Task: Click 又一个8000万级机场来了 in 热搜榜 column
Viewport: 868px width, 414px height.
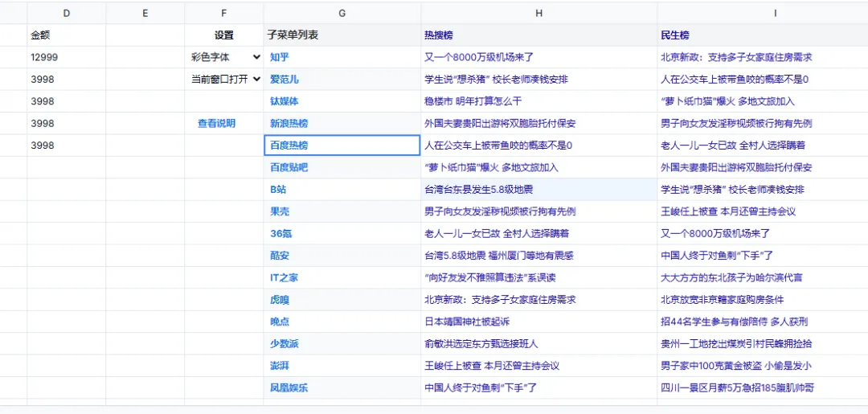Action: 479,57
